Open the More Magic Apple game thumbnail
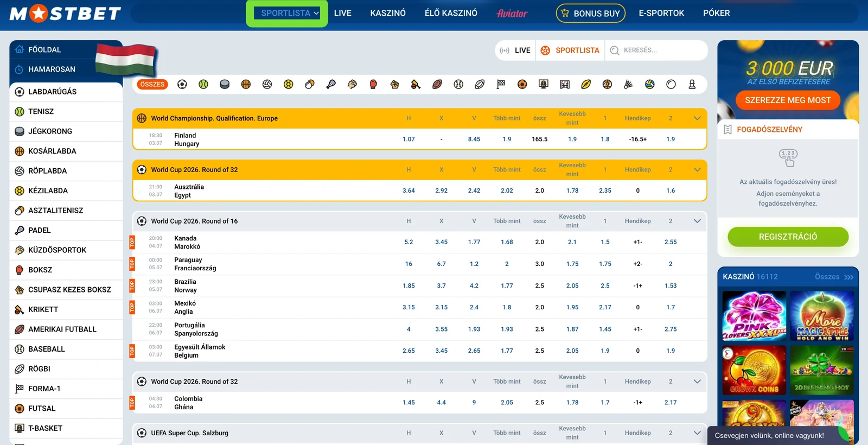868x445 pixels. 822,316
